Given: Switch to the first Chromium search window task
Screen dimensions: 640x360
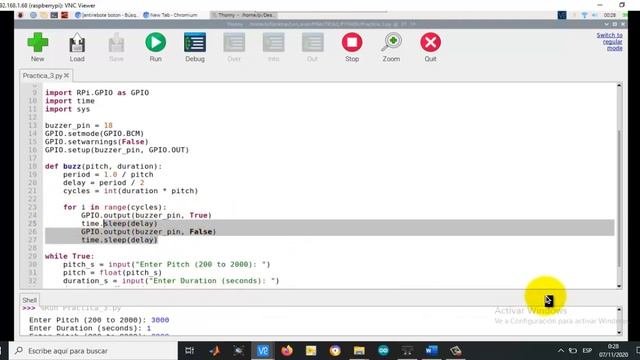Looking at the screenshot, I should pyautogui.click(x=106, y=15).
